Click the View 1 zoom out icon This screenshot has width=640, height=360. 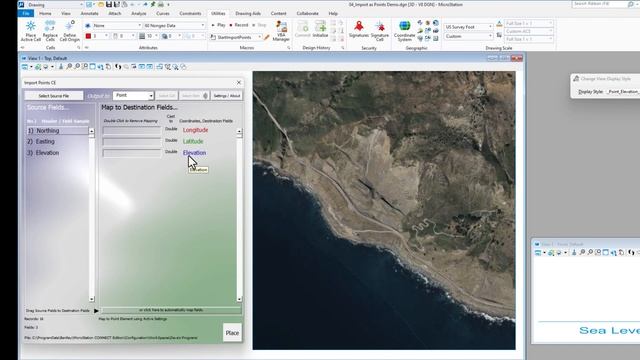pos(77,67)
